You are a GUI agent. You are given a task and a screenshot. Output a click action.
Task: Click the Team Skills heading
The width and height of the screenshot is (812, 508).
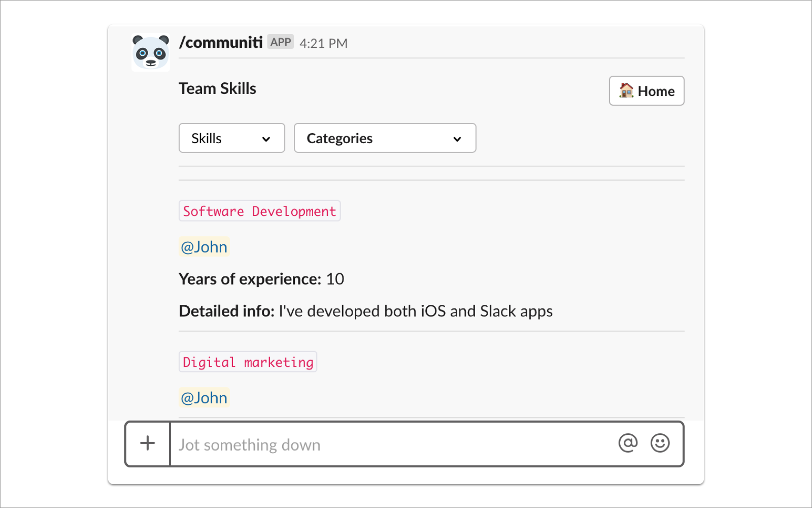point(217,89)
